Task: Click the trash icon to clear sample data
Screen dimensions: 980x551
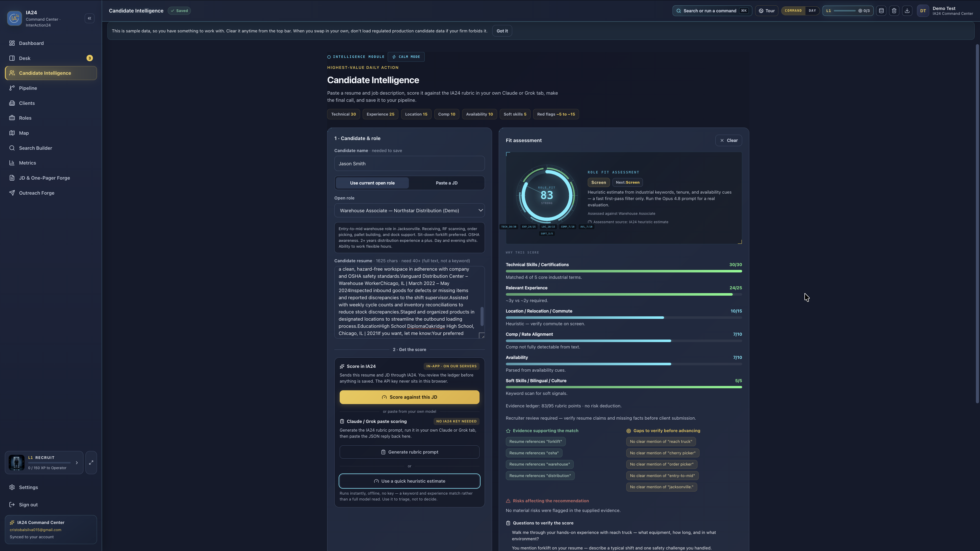Action: [894, 11]
